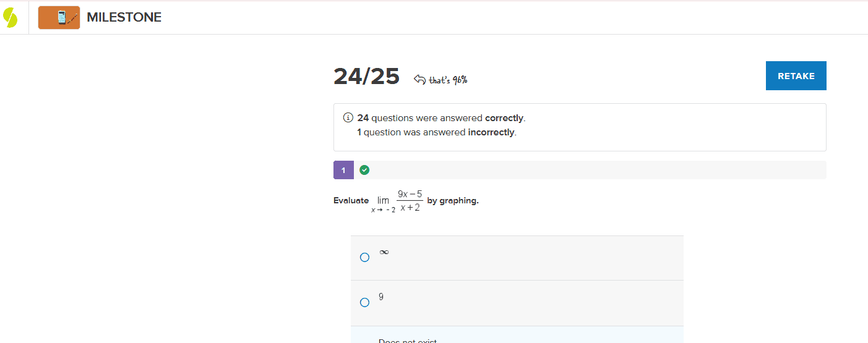
Task: Click the Sophia logo in the header
Action: [11, 18]
